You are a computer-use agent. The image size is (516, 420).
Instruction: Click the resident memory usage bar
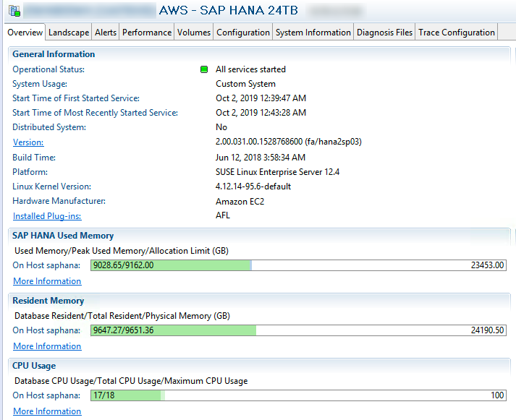pos(298,330)
